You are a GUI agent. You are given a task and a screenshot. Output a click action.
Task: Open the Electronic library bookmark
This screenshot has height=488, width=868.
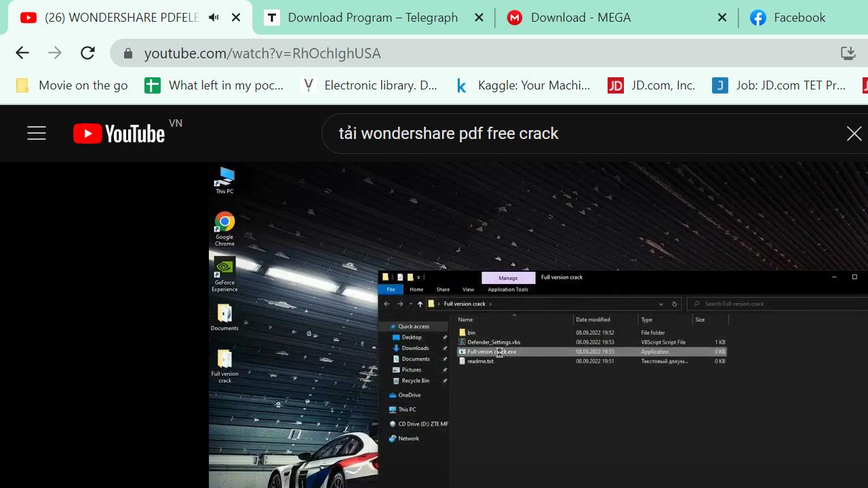tap(370, 85)
